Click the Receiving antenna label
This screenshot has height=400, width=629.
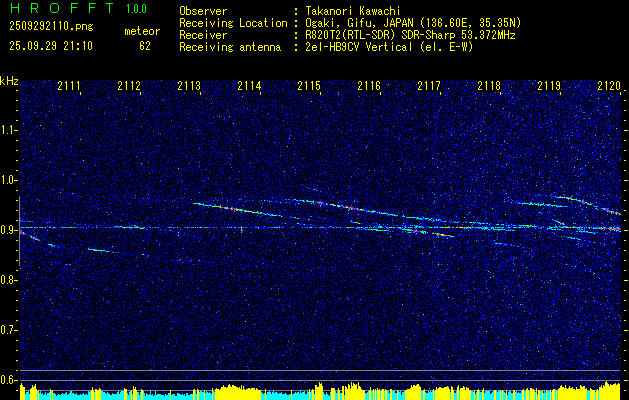[x=230, y=47]
